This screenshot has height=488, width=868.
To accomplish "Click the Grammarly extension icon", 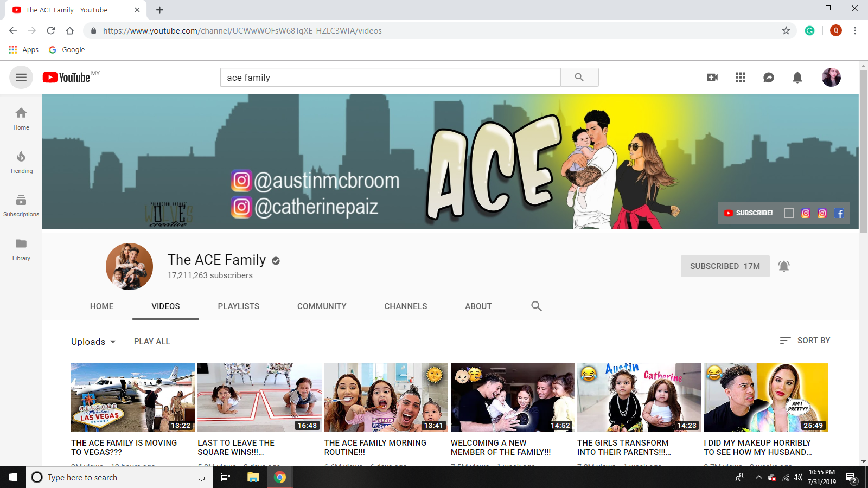I will coord(810,31).
